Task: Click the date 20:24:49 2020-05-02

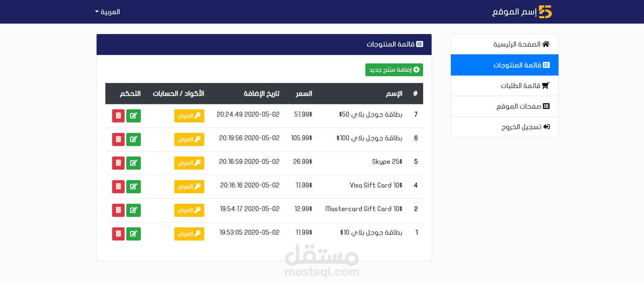Action: (248, 114)
